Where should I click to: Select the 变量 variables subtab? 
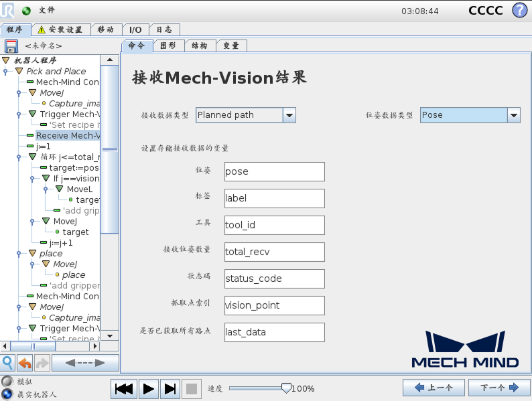point(231,46)
